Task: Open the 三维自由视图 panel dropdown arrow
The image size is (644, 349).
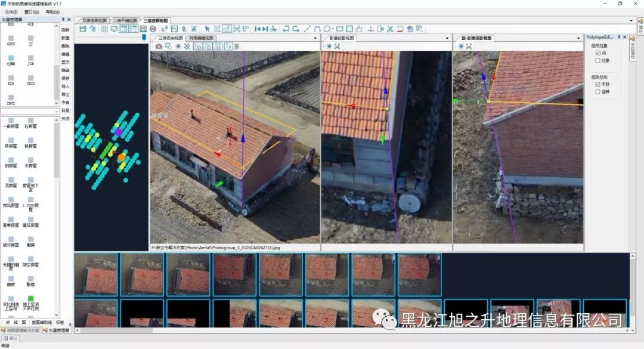Action: point(316,38)
